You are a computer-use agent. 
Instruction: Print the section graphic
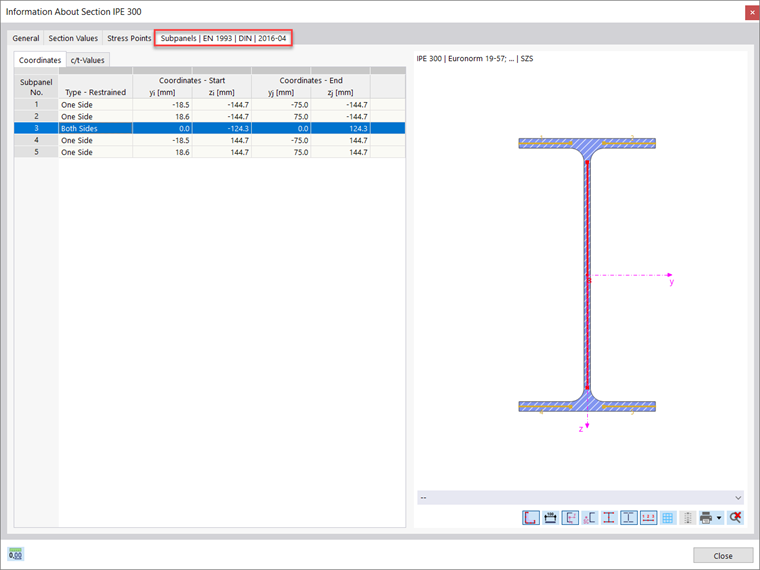[x=706, y=518]
